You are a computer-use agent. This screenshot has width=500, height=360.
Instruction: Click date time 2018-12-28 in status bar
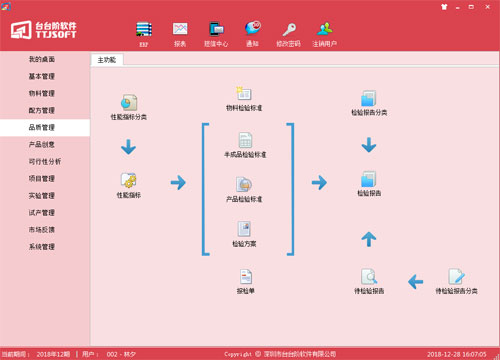(x=457, y=354)
